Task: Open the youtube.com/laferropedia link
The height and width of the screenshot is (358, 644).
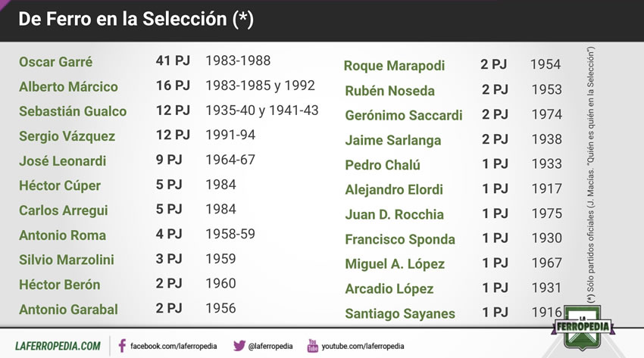Action: pos(363,346)
